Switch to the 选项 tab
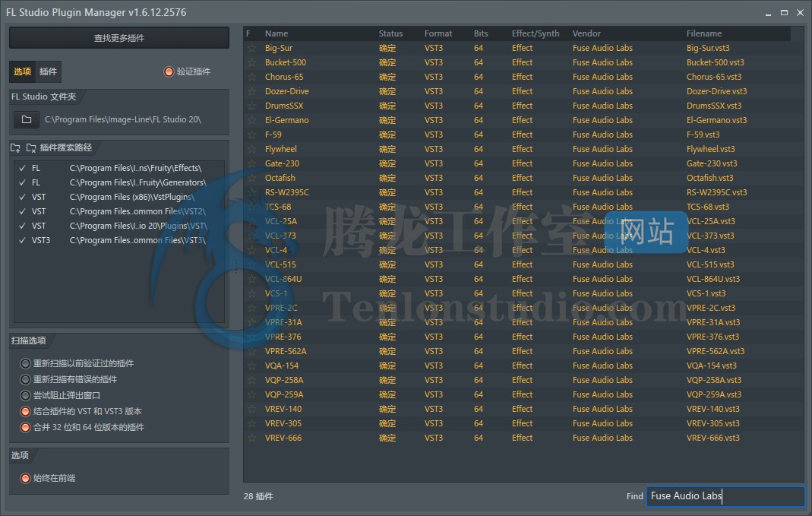This screenshot has height=516, width=812. 22,71
